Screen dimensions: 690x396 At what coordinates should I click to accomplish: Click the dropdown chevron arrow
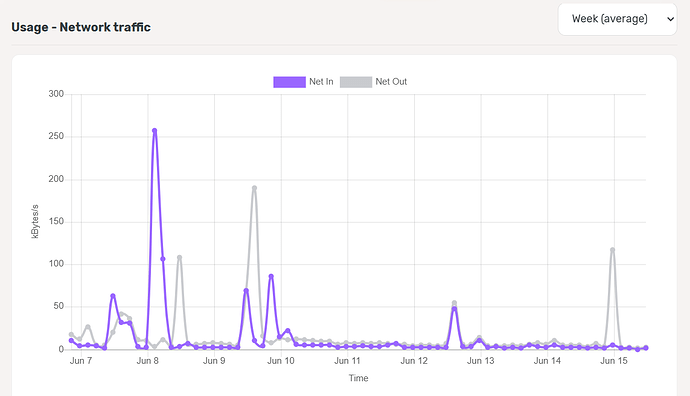point(670,19)
